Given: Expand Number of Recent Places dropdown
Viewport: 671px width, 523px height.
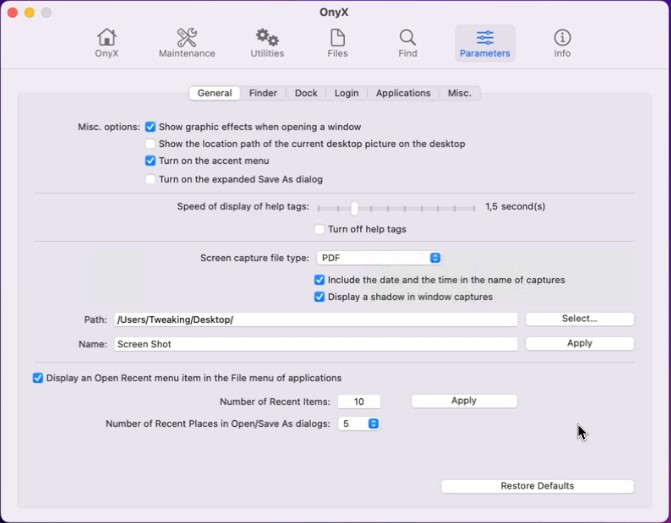Looking at the screenshot, I should [359, 423].
